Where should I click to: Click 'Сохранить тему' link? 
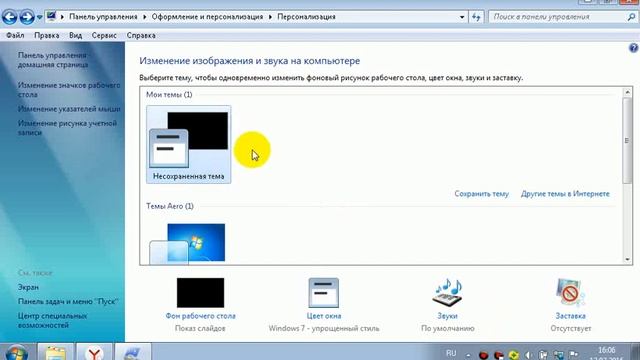tap(482, 194)
